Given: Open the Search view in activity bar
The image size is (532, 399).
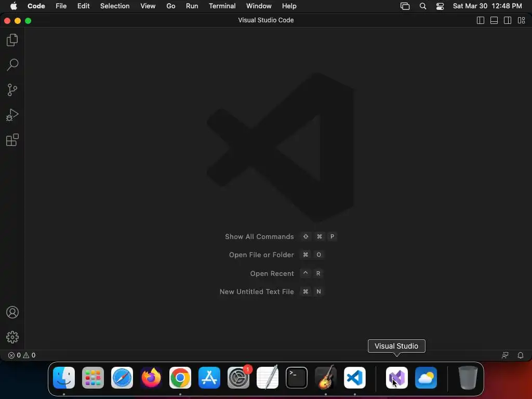Looking at the screenshot, I should pyautogui.click(x=12, y=65).
